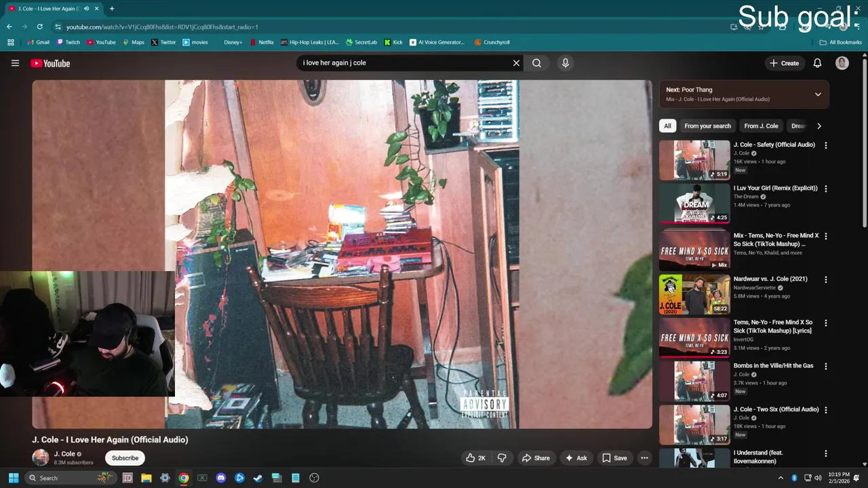The width and height of the screenshot is (868, 488).
Task: Open the Kick bookmark
Action: 393,42
